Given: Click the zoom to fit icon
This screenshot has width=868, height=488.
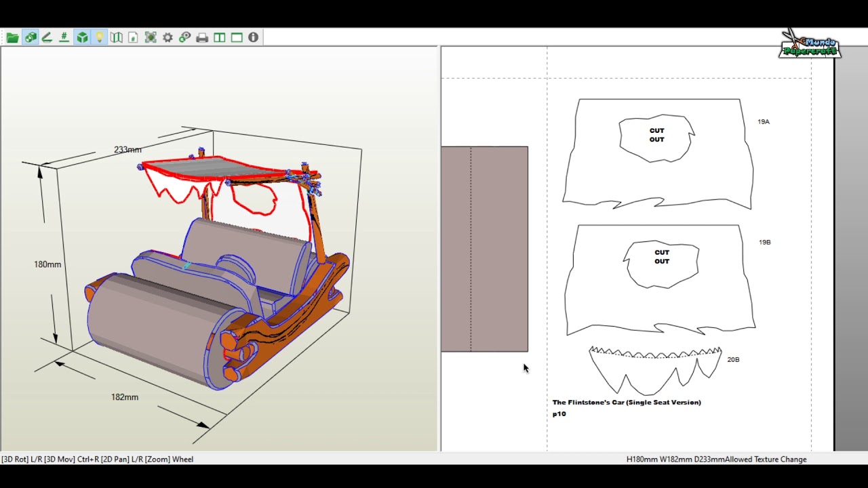Looking at the screenshot, I should [151, 37].
